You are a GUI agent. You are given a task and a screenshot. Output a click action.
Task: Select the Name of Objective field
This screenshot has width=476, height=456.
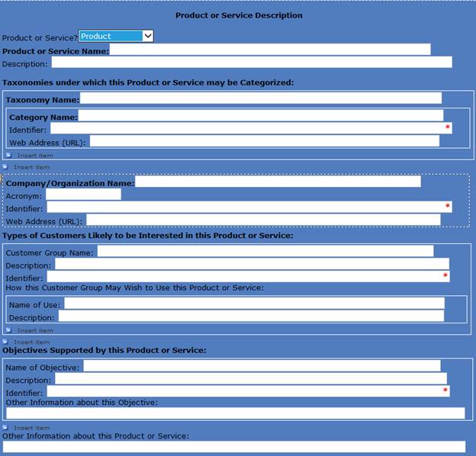(262, 367)
